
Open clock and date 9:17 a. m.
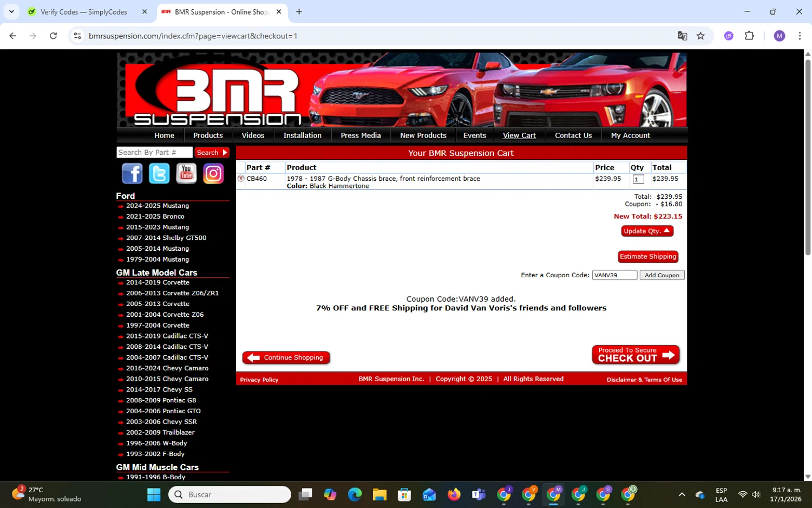pyautogui.click(x=787, y=494)
